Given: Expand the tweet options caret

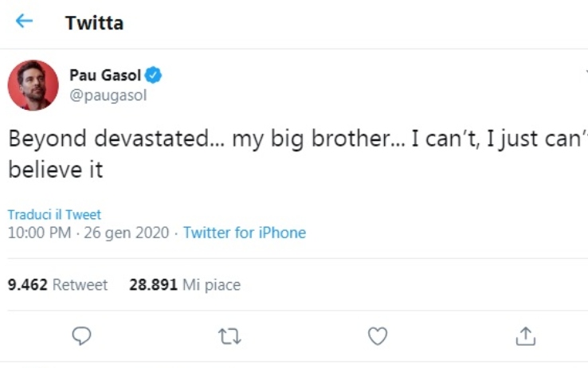Looking at the screenshot, I should 585,74.
